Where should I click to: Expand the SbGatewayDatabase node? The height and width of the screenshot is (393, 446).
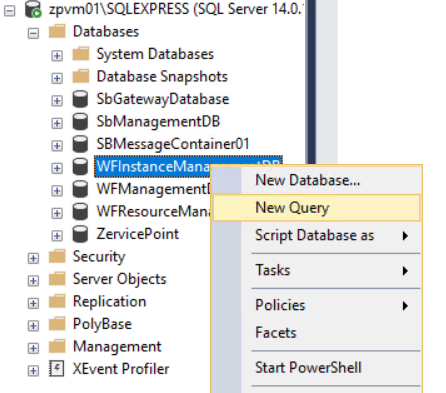pyautogui.click(x=57, y=101)
